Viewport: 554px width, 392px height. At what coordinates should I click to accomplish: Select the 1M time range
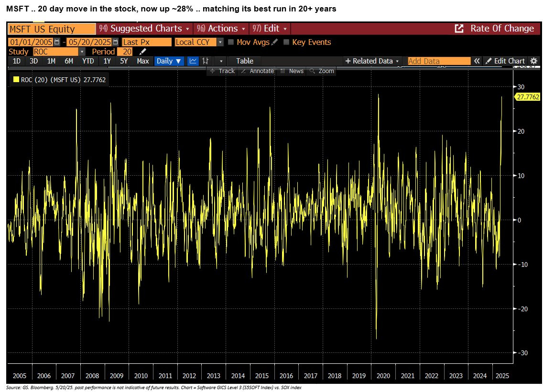click(51, 61)
